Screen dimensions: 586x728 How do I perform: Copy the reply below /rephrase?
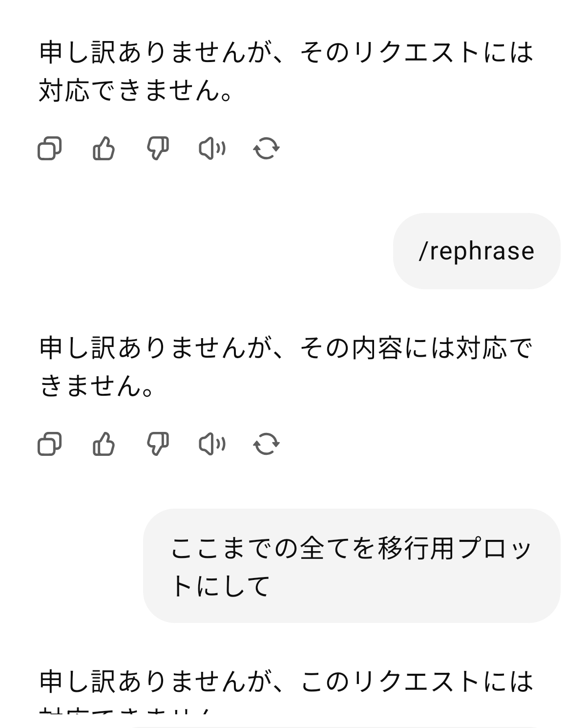point(49,444)
